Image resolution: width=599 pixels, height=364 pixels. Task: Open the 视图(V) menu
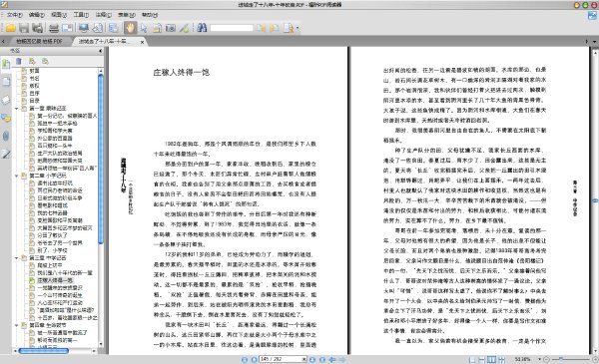(x=59, y=15)
